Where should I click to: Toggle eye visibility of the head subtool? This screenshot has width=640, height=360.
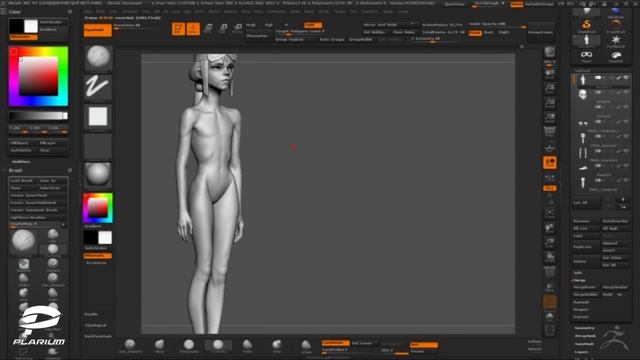[x=626, y=92]
